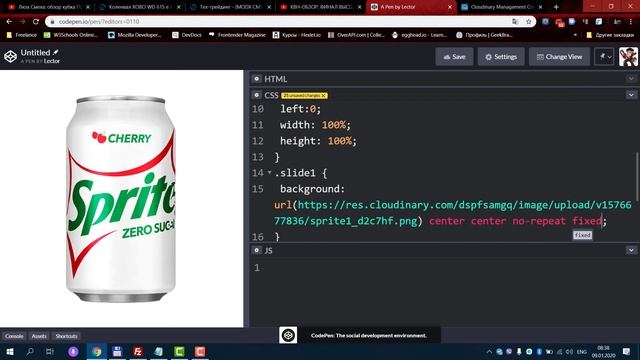Screen dimensions: 640x360
Task: Open pen Settings
Action: (x=501, y=57)
